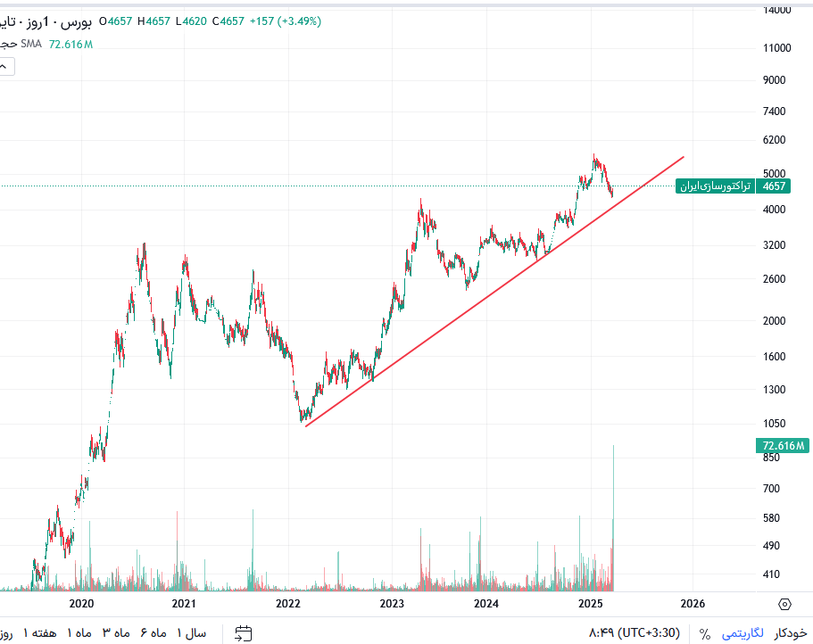Click the 11000 price axis label
The height and width of the screenshot is (644, 813).
click(x=777, y=48)
